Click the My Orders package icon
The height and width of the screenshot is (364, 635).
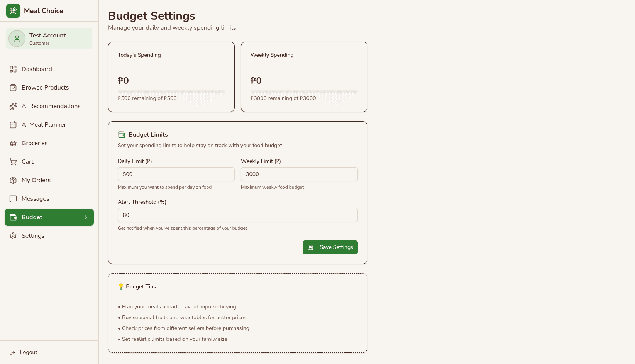[13, 180]
